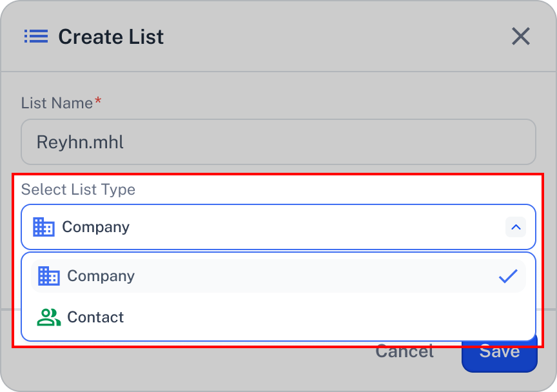The width and height of the screenshot is (557, 392).
Task: Choose the Contact option in the dropdown list
Action: [x=278, y=317]
